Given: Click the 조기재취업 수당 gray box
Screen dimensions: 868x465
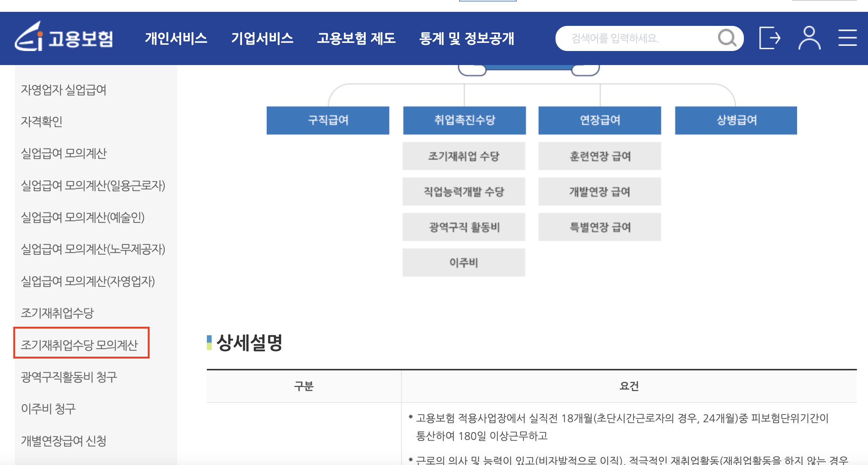Looking at the screenshot, I should [x=464, y=156].
